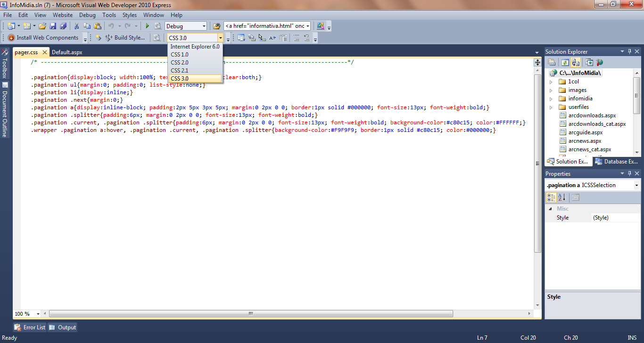This screenshot has height=343, width=644.
Task: Switch to the Database Explorer tab
Action: click(x=617, y=162)
